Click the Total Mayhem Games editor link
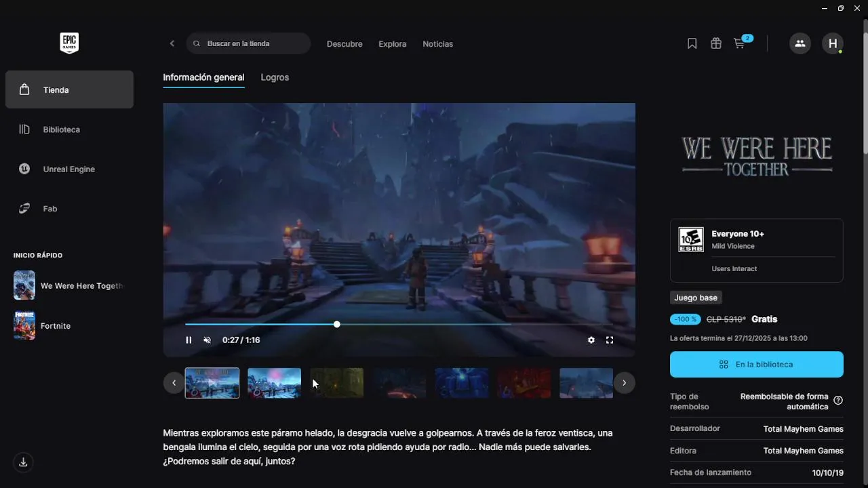Image resolution: width=868 pixels, height=488 pixels. (x=804, y=451)
